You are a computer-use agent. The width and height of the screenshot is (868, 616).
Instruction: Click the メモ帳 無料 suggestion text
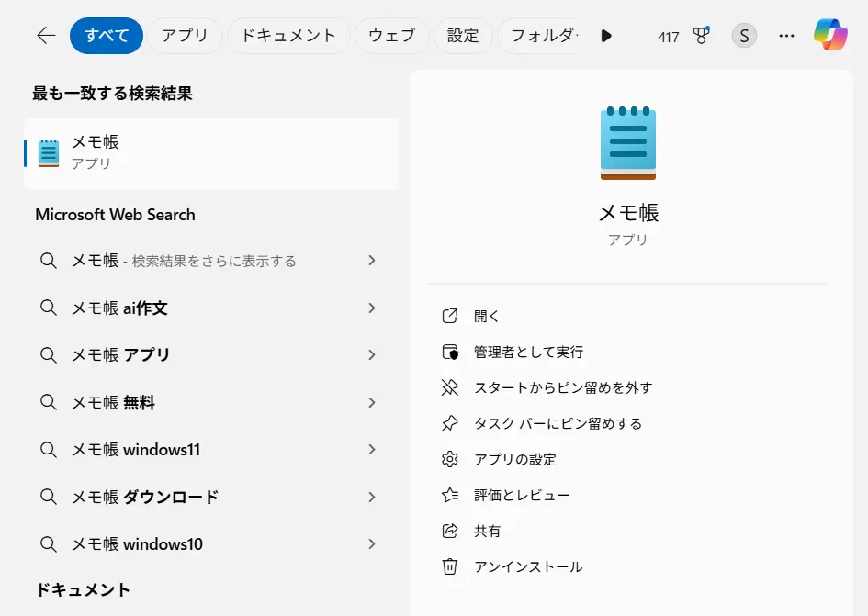coord(114,402)
